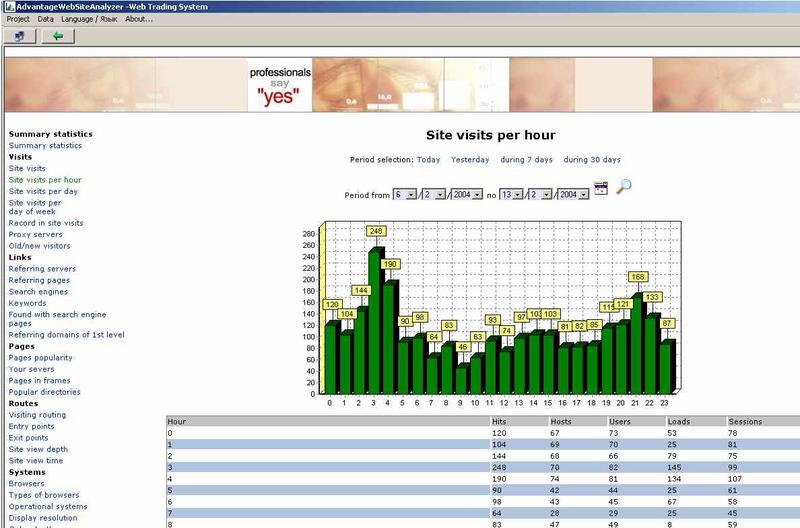This screenshot has width=800, height=528.
Task: View Operational systems report
Action: [x=47, y=507]
